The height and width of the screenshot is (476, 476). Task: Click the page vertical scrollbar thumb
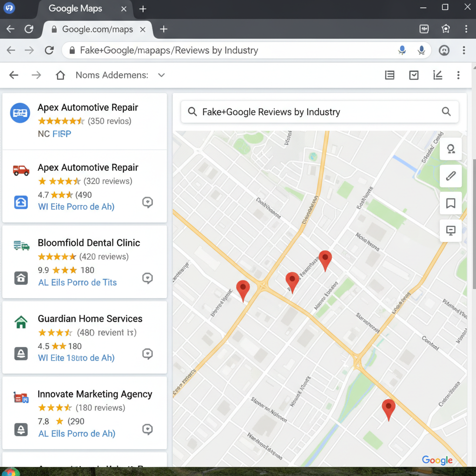coord(474,224)
